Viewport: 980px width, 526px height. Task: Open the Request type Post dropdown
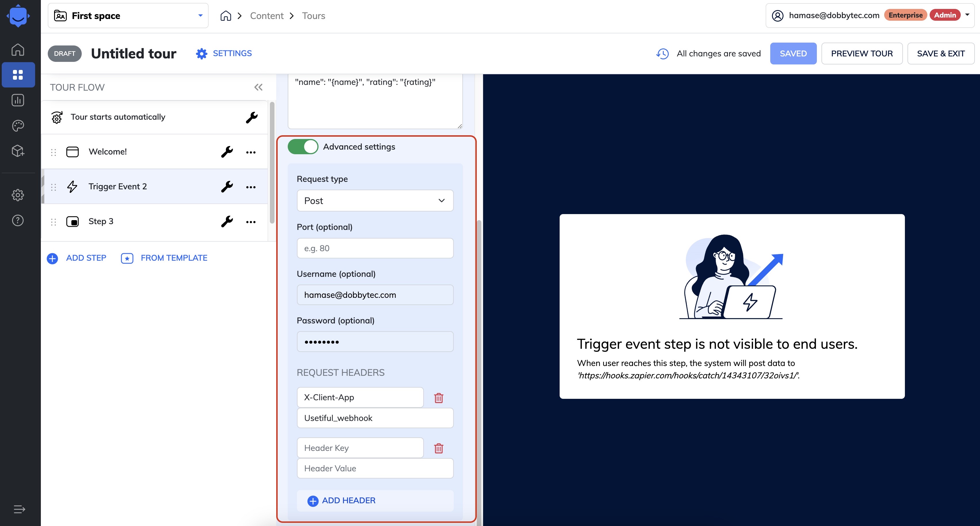[375, 201]
